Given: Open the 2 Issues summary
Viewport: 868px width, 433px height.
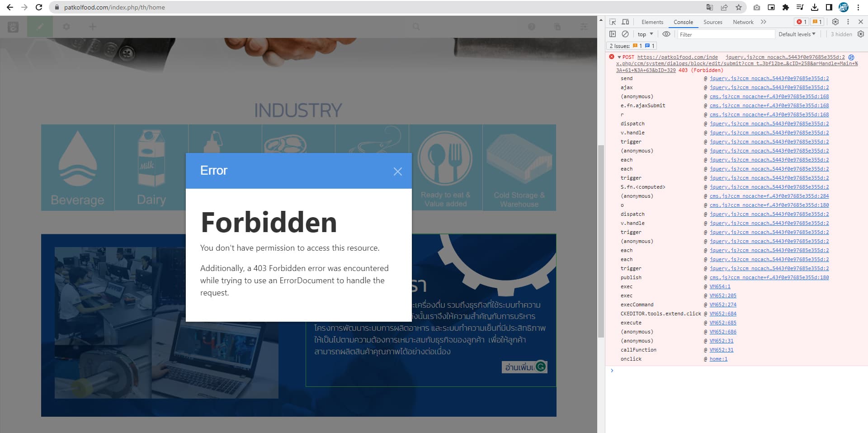Looking at the screenshot, I should [x=632, y=46].
